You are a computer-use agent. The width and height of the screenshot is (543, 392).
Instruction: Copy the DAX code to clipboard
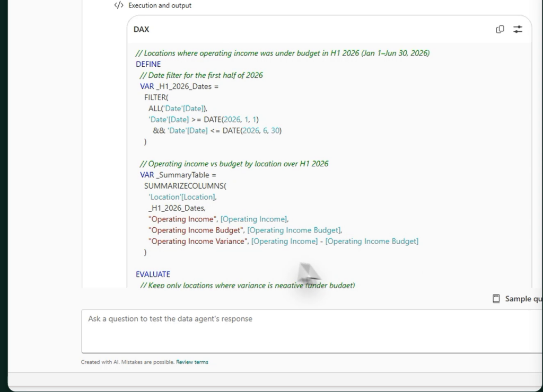pyautogui.click(x=500, y=30)
